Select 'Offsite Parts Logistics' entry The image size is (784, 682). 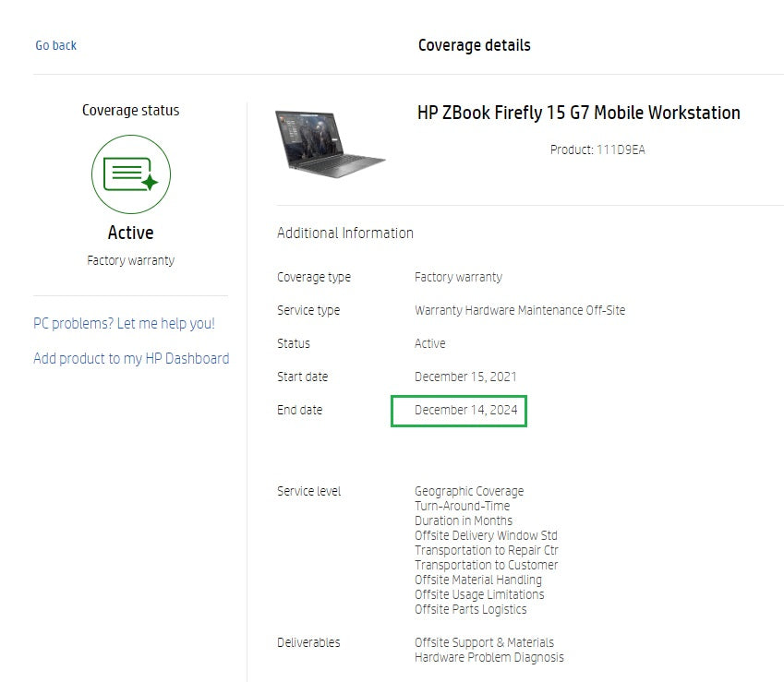(x=471, y=609)
